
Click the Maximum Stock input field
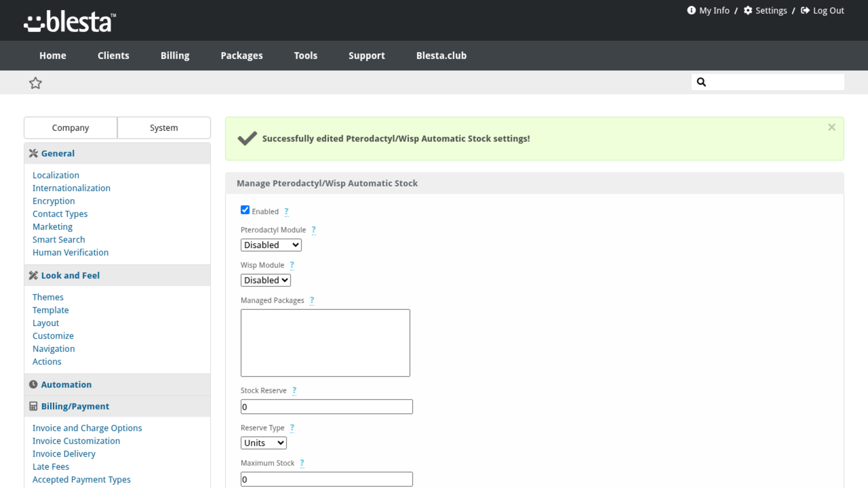[327, 479]
